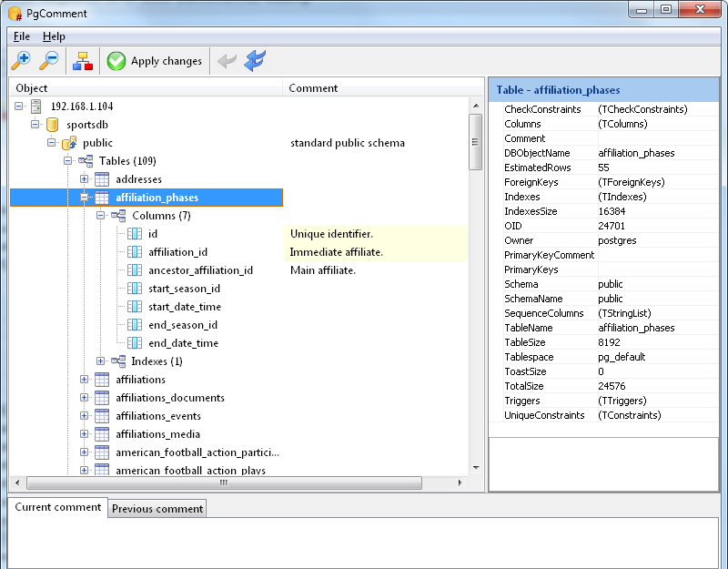Screen dimensions: 728x569
Task: Collapse the Tables (109) node
Action: click(68, 161)
